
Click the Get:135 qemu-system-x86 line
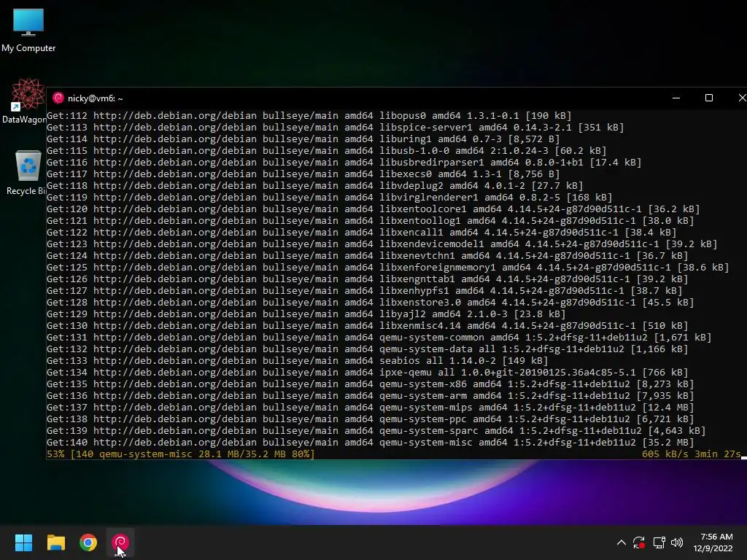[x=370, y=384]
